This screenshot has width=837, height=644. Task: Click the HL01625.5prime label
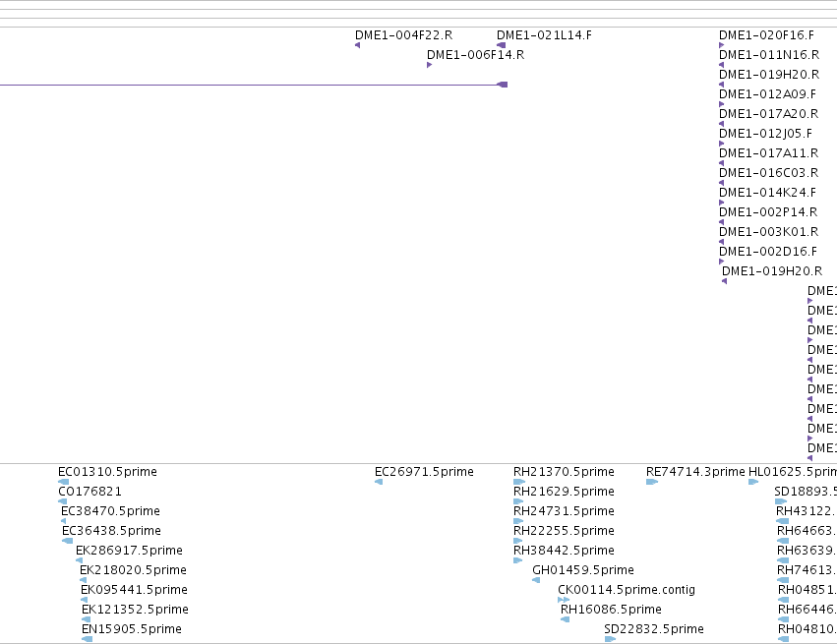point(793,472)
